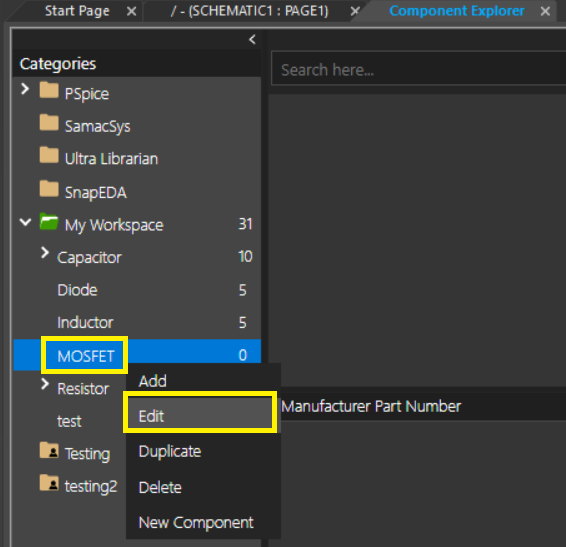Image resolution: width=566 pixels, height=547 pixels.
Task: Collapse the My Workspace tree
Action: pos(25,222)
